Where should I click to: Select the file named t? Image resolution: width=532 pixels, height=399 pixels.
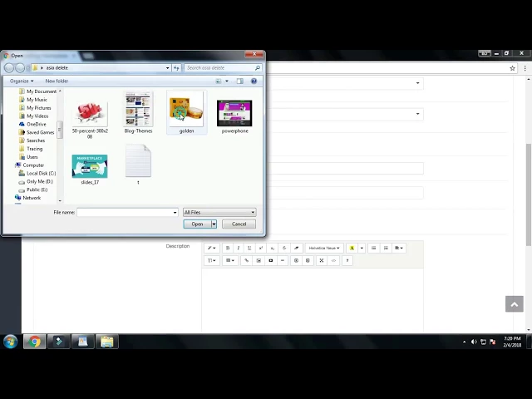click(138, 165)
